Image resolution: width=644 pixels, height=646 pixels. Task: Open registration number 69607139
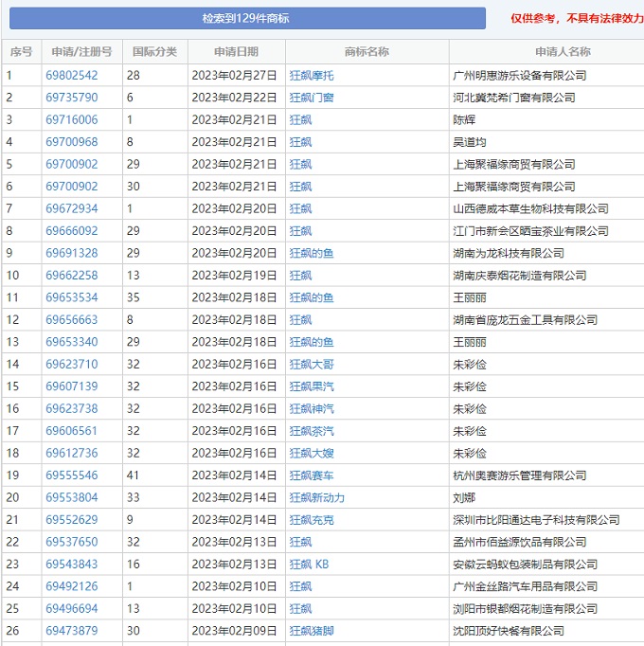(x=72, y=386)
